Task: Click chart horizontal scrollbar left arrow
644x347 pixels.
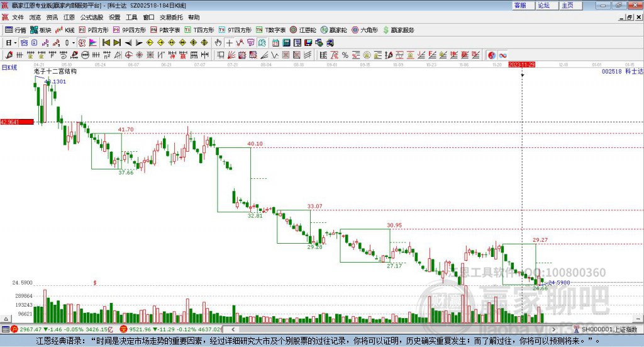Action: point(233,329)
